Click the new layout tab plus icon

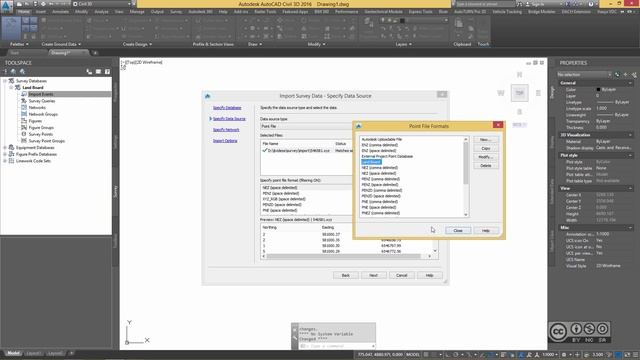71,353
